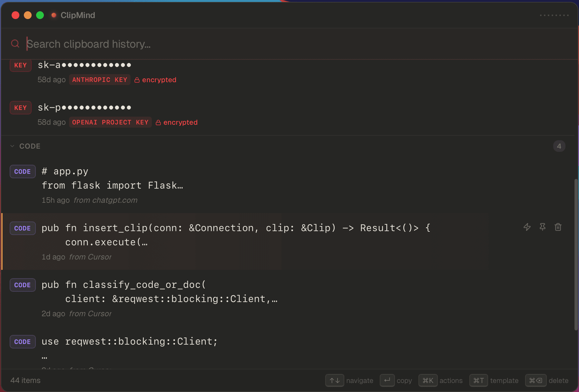Select masked 'sk-a' key entry
The width and height of the screenshot is (579, 392).
coord(84,65)
